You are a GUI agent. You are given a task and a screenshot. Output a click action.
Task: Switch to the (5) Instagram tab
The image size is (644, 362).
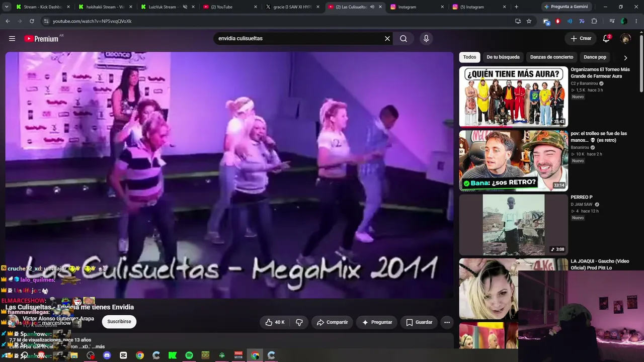point(479,7)
